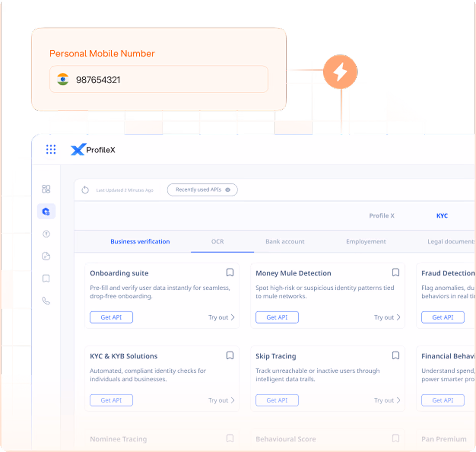The image size is (476, 452).
Task: Open the nine-dot app grid menu
Action: [x=51, y=149]
